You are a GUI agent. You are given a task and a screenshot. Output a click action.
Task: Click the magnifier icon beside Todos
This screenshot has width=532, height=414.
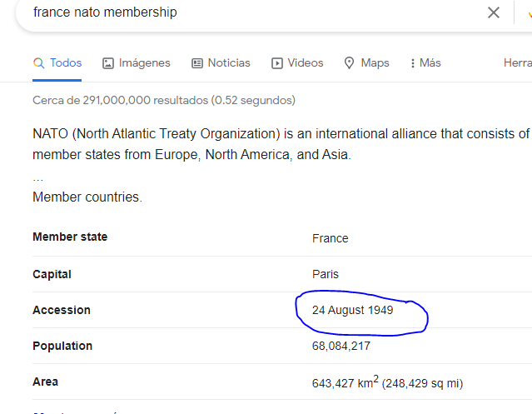click(x=38, y=63)
